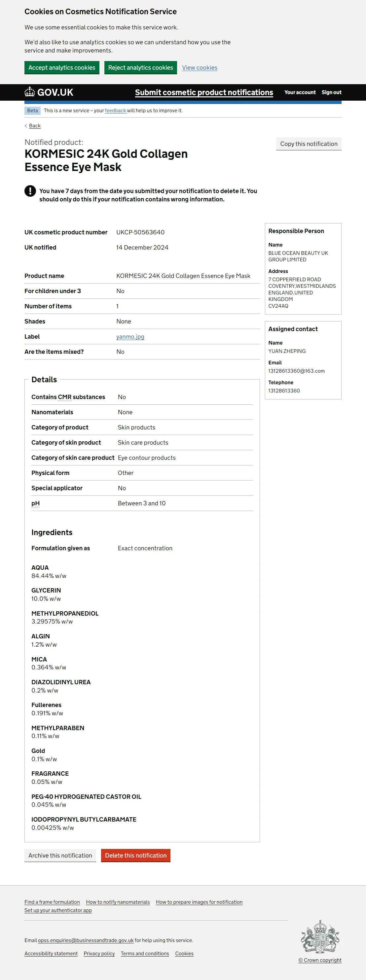
Task: Click the Back arrow chevron
Action: tap(26, 125)
